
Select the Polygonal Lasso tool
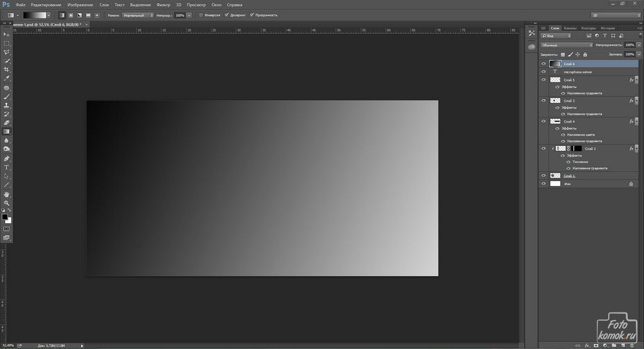coord(6,52)
